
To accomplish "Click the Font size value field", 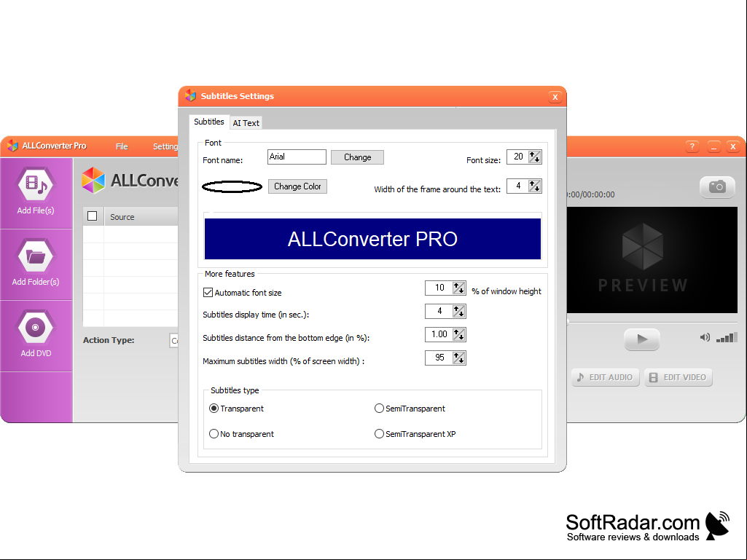I will coord(518,157).
